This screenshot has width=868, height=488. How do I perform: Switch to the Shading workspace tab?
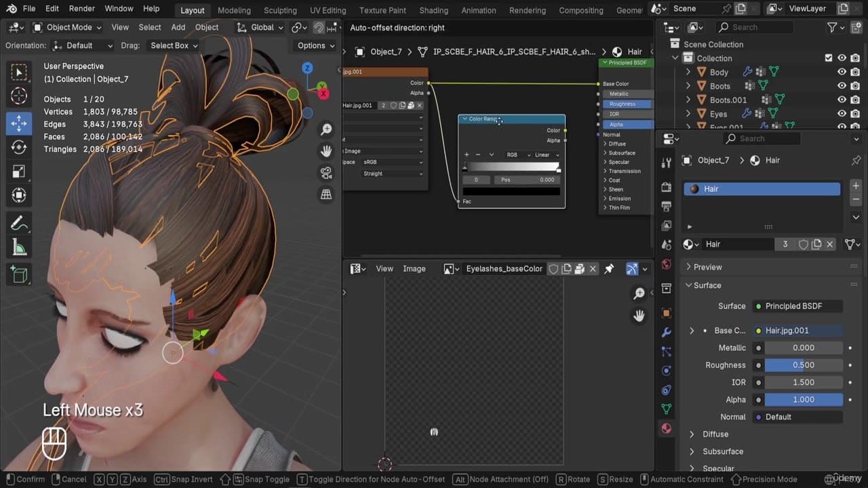tap(433, 10)
